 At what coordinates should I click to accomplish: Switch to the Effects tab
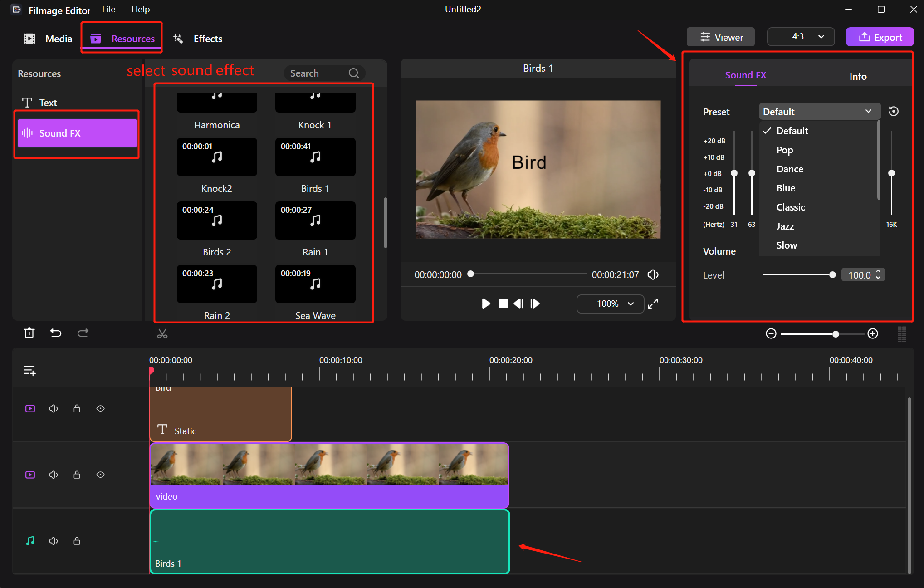[198, 39]
